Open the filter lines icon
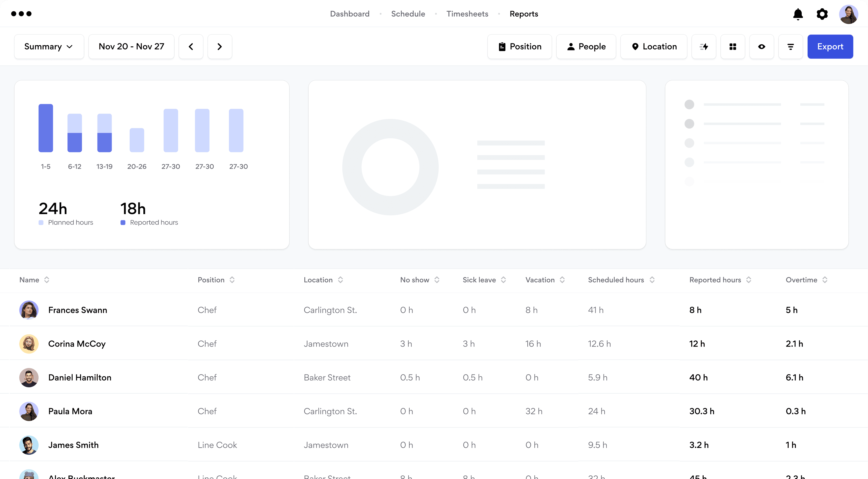The height and width of the screenshot is (479, 868). (x=790, y=46)
